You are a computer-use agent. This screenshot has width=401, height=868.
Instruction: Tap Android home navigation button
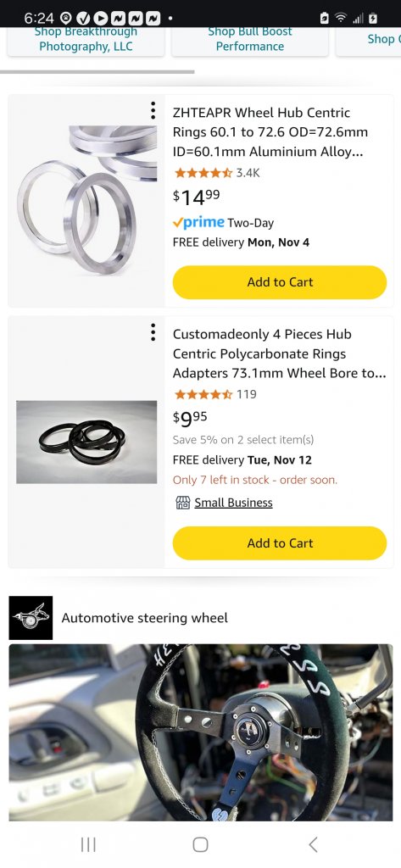pos(200,844)
